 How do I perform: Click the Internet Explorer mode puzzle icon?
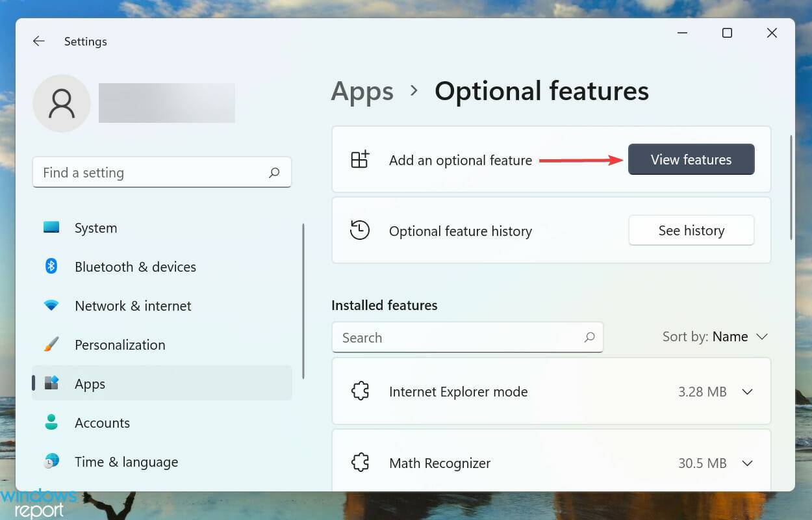coord(361,391)
